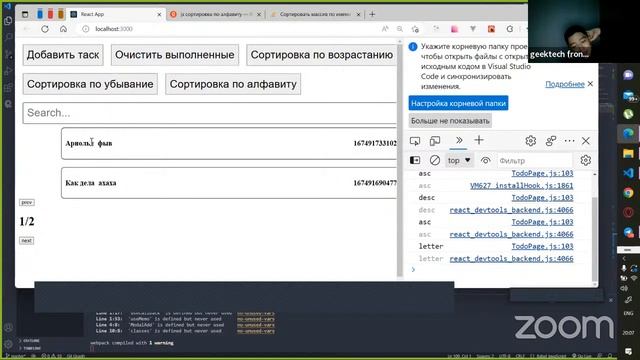Close the React App tab

click(x=159, y=14)
